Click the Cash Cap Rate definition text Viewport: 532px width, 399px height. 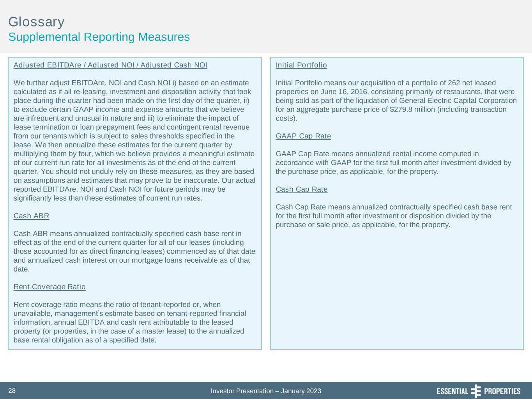394,216
